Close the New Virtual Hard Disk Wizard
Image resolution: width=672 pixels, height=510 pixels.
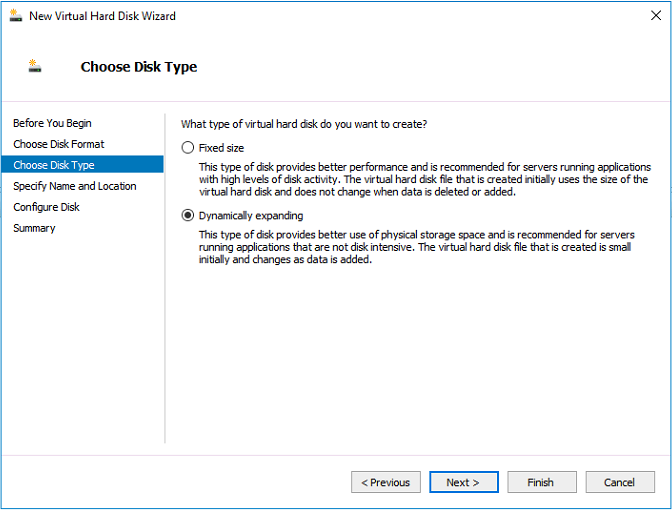(656, 16)
